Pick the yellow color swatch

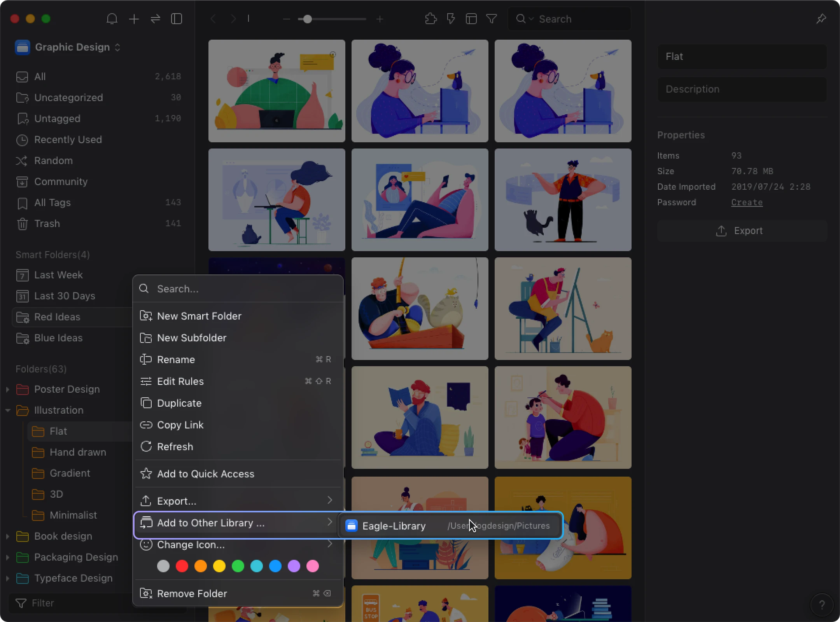219,566
